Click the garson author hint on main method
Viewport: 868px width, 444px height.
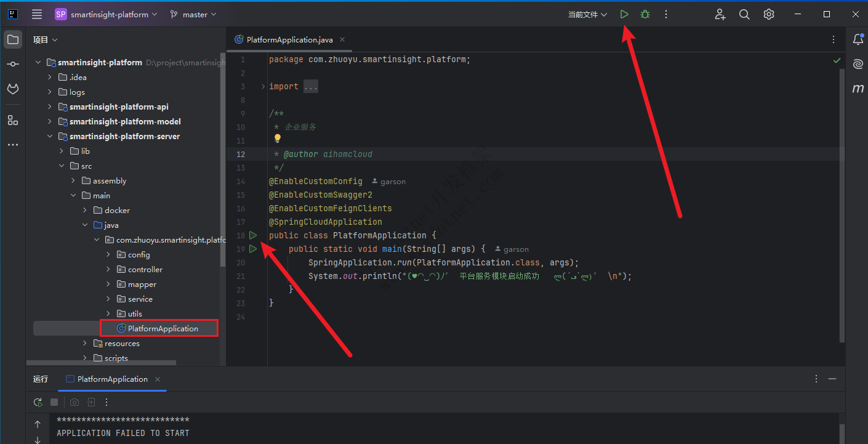512,249
